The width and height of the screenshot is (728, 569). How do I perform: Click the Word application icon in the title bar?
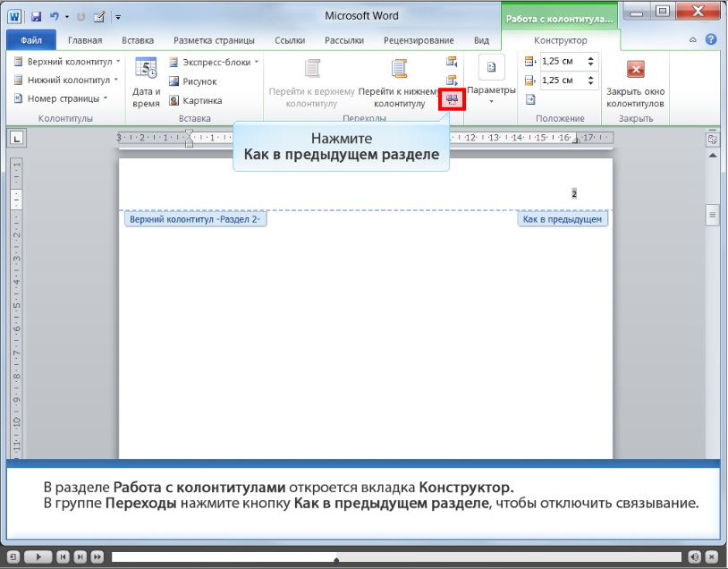pos(14,17)
